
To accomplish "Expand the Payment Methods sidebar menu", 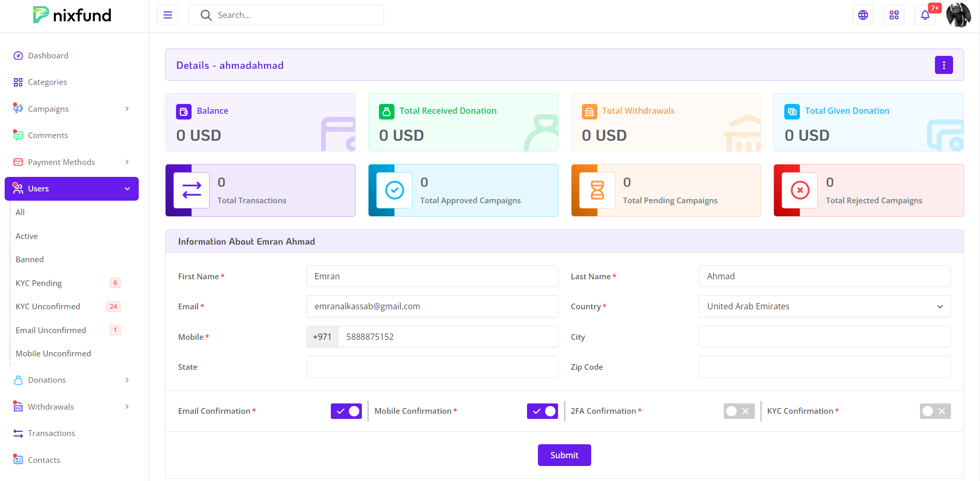I will point(71,162).
